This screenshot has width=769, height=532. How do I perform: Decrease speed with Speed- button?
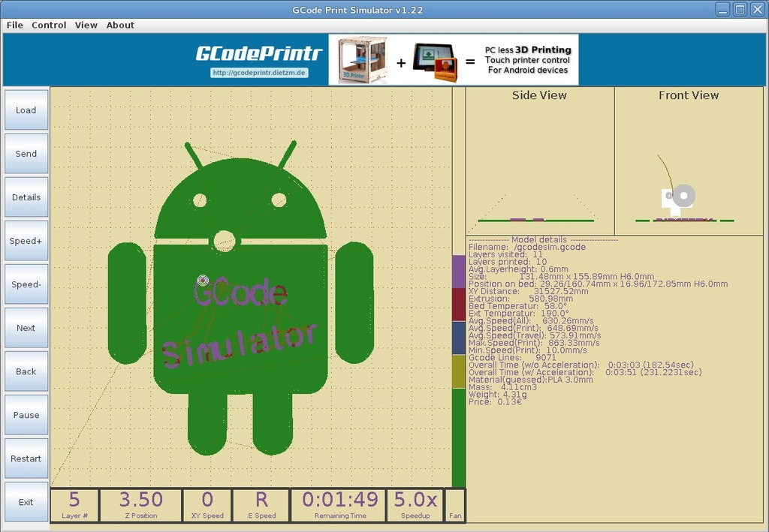point(26,284)
